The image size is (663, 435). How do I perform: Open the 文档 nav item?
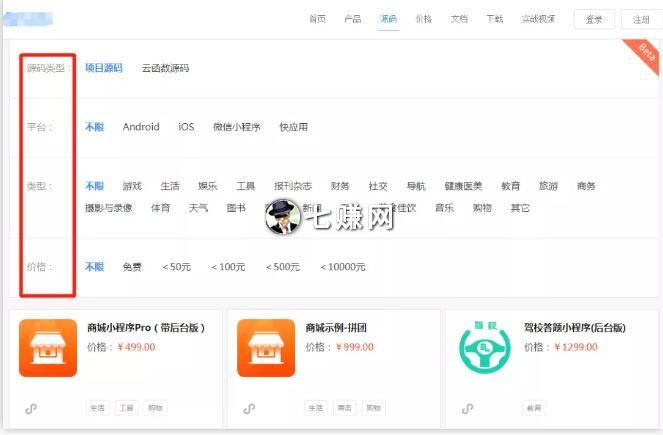point(459,19)
